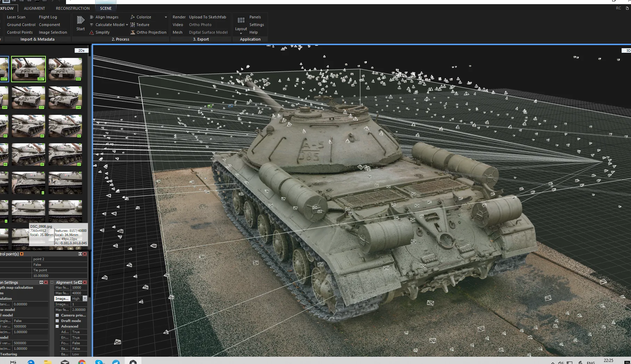Viewport: 631px width, 364px height.
Task: Open Chrome from the taskbar
Action: click(x=82, y=362)
